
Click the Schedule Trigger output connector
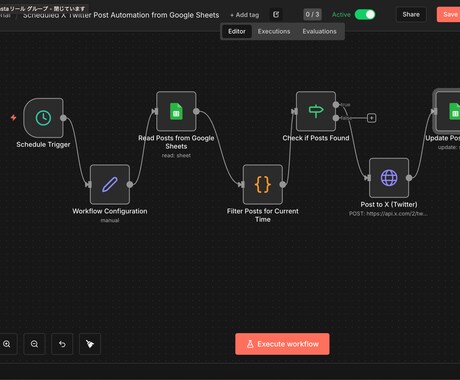[x=63, y=118]
